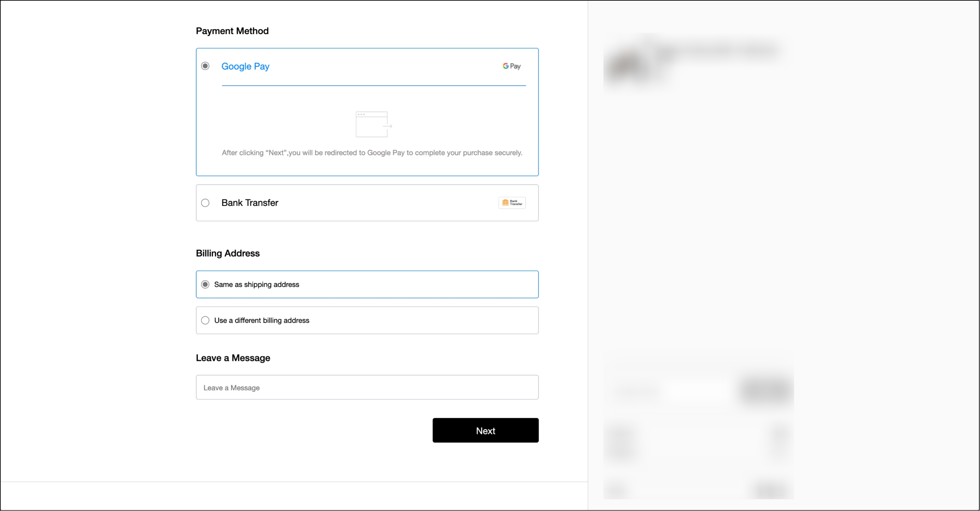980x511 pixels.
Task: Click the bold "Leave a Message" heading
Action: pyautogui.click(x=233, y=358)
